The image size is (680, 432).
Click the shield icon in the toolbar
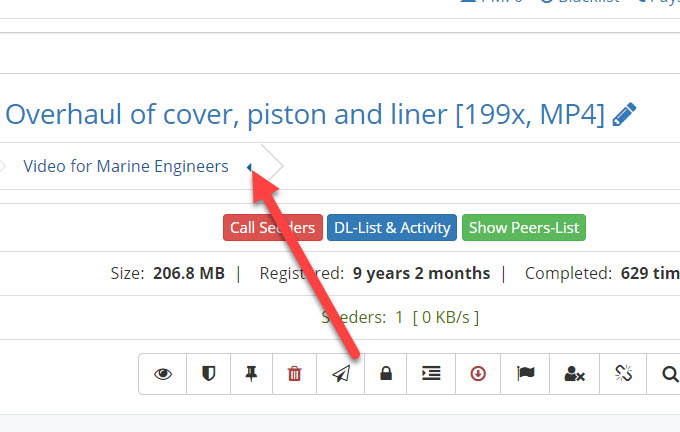point(209,374)
